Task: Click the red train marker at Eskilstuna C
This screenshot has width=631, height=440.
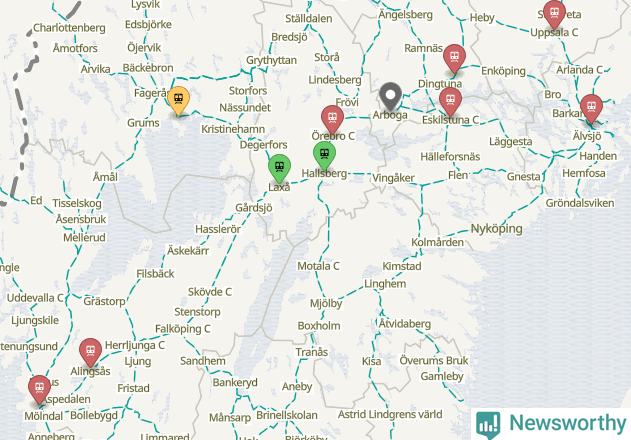Action: click(x=450, y=102)
